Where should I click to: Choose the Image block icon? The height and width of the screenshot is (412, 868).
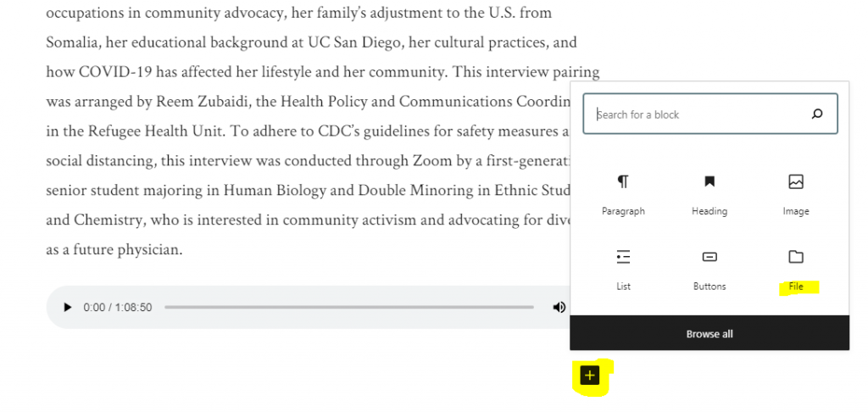(795, 181)
